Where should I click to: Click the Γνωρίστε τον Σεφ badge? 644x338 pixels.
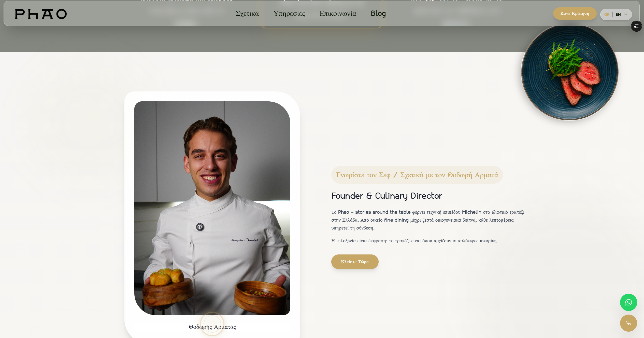(417, 175)
